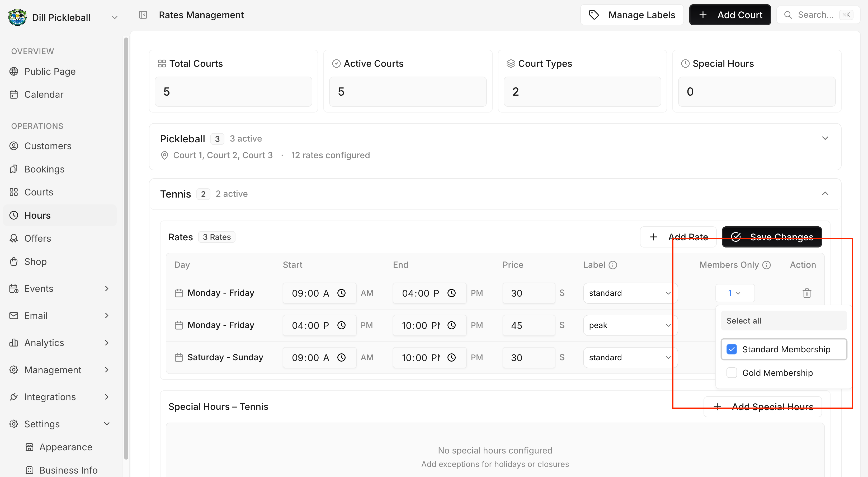The width and height of the screenshot is (868, 477).
Task: Click Manage Labels button
Action: click(x=632, y=15)
